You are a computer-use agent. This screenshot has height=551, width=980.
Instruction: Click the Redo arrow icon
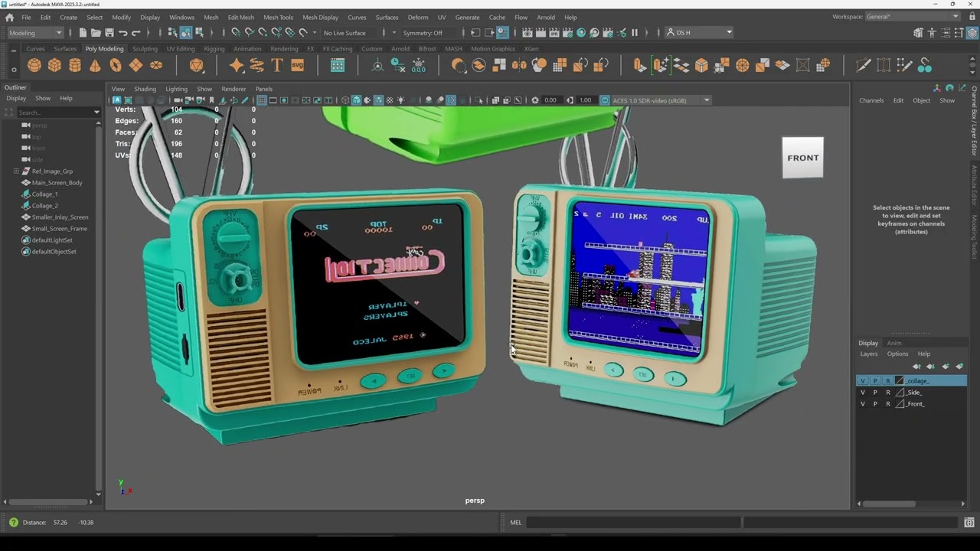[x=136, y=32]
